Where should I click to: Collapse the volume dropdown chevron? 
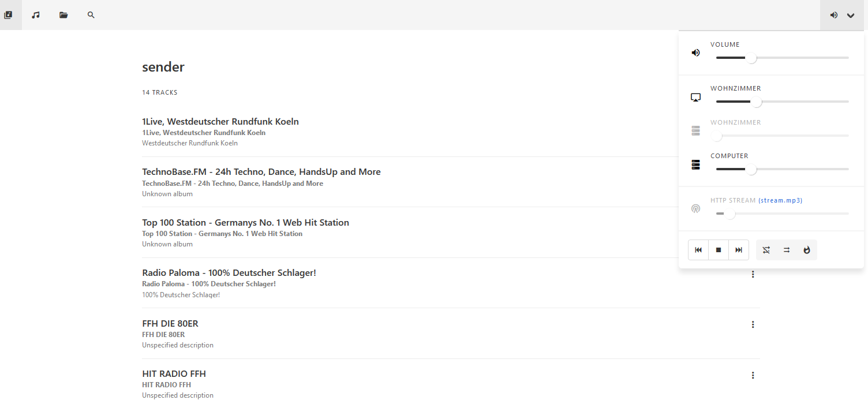click(851, 16)
